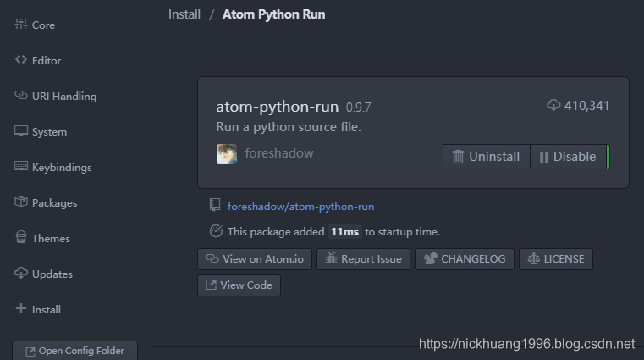Click the 11ms startup time badge
644x360 pixels.
tap(345, 232)
